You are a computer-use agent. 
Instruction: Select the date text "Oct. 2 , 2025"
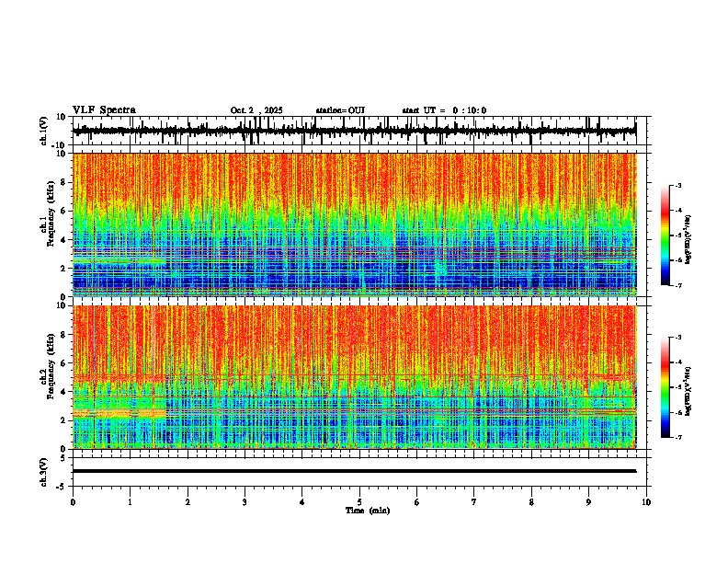pyautogui.click(x=256, y=110)
